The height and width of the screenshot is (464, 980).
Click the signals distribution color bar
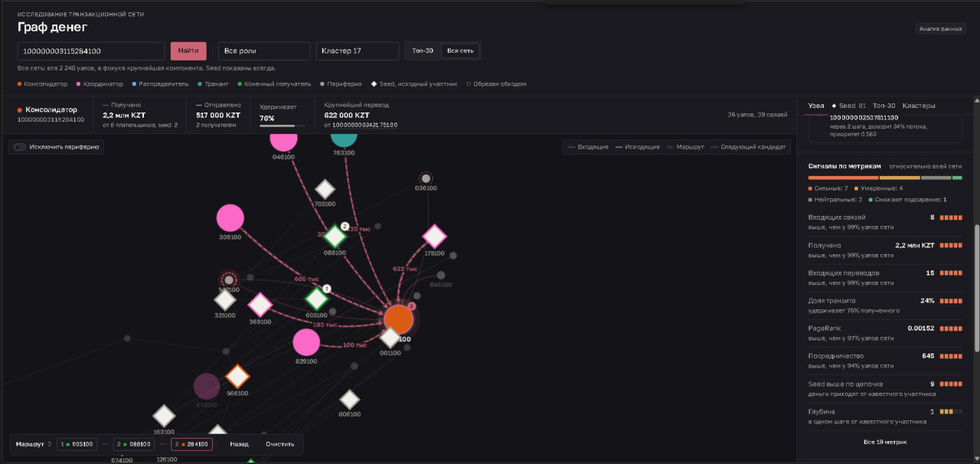(885, 178)
